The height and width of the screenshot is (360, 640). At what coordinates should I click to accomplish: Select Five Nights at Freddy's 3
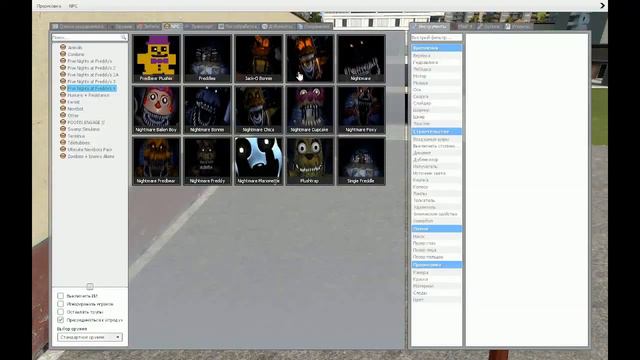(91, 81)
